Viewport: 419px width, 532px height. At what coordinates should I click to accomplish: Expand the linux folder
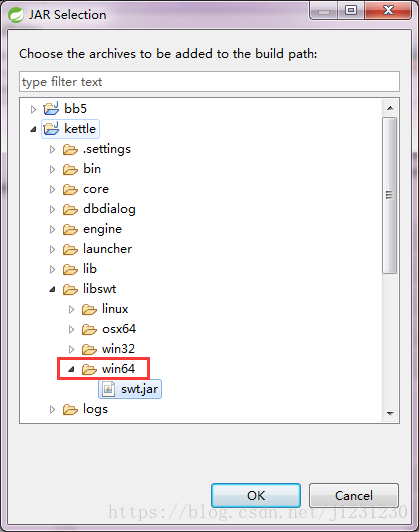click(x=71, y=309)
